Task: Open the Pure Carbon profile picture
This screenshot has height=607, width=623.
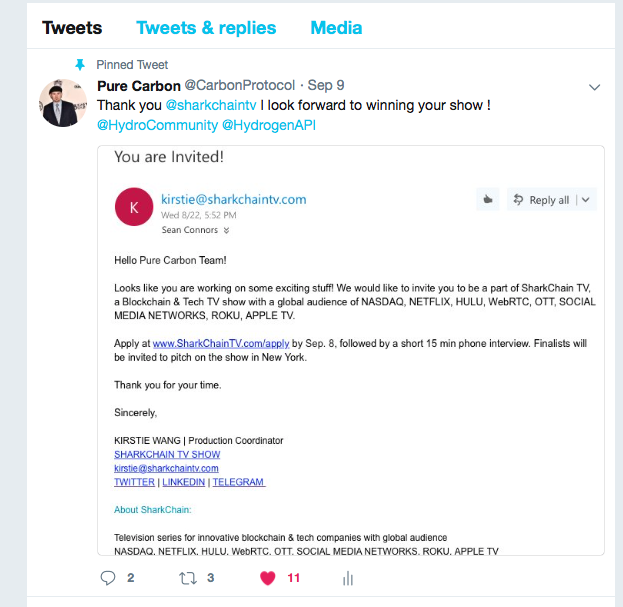Action: click(63, 103)
